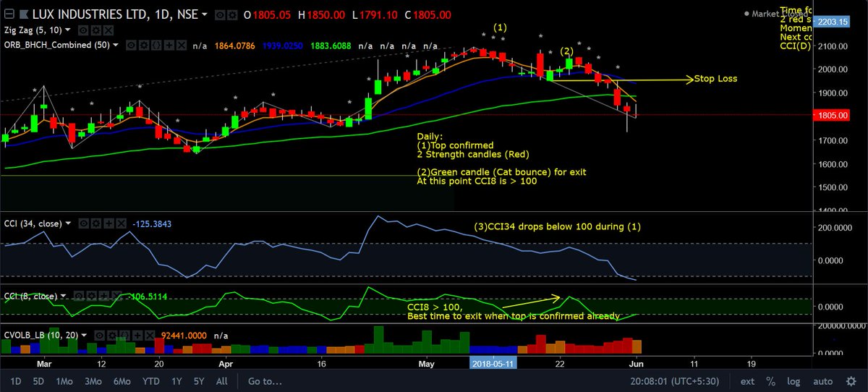This screenshot has width=868, height=392.
Task: Set chart range to YTD
Action: point(150,381)
